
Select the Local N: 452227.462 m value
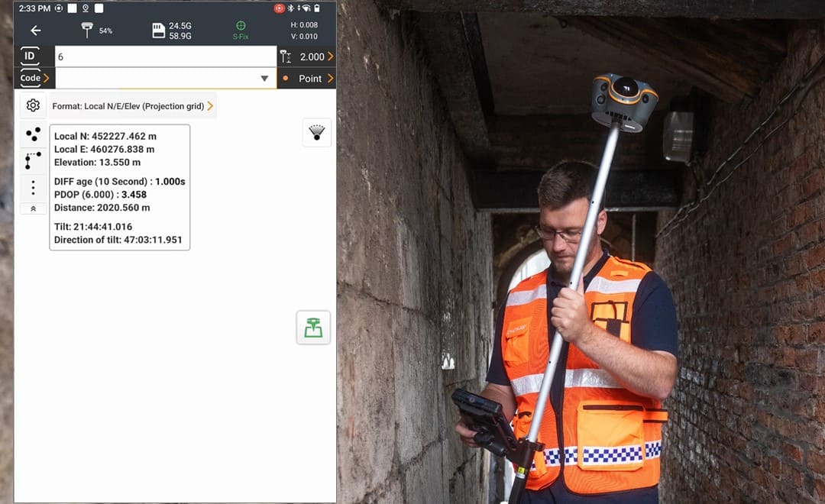coord(105,136)
